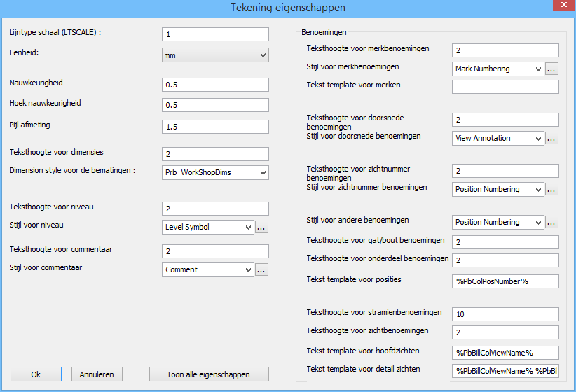Click Teksthoogte voor doorsnede benoemingen field
Viewport: 576px width, 392px height.
point(505,120)
